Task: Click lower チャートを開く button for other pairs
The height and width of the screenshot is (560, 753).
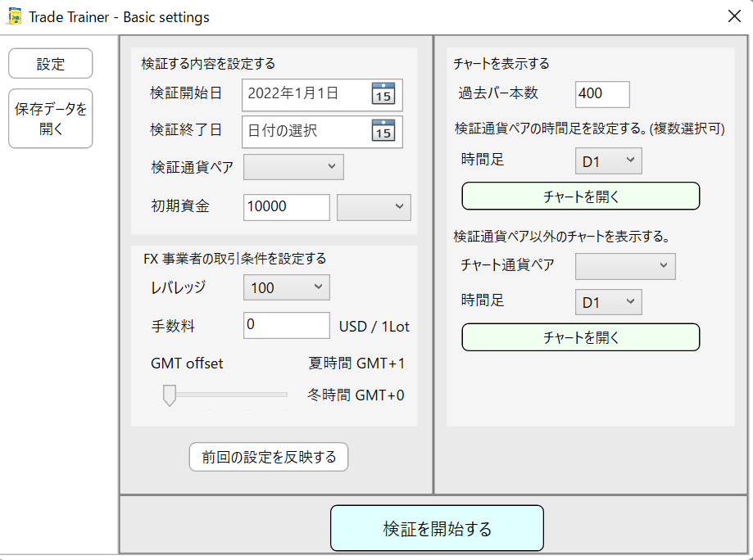Action: (581, 337)
